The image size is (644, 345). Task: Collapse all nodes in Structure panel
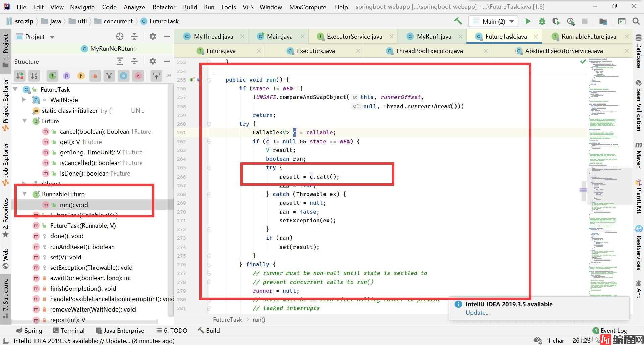134,61
